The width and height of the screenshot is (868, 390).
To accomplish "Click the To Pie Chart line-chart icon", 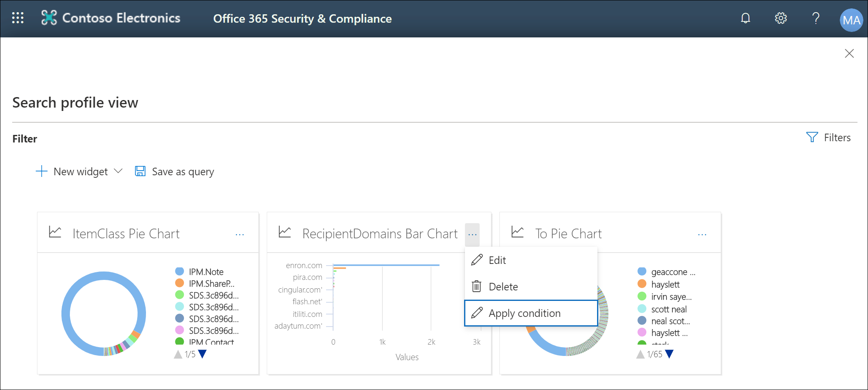I will click(518, 232).
